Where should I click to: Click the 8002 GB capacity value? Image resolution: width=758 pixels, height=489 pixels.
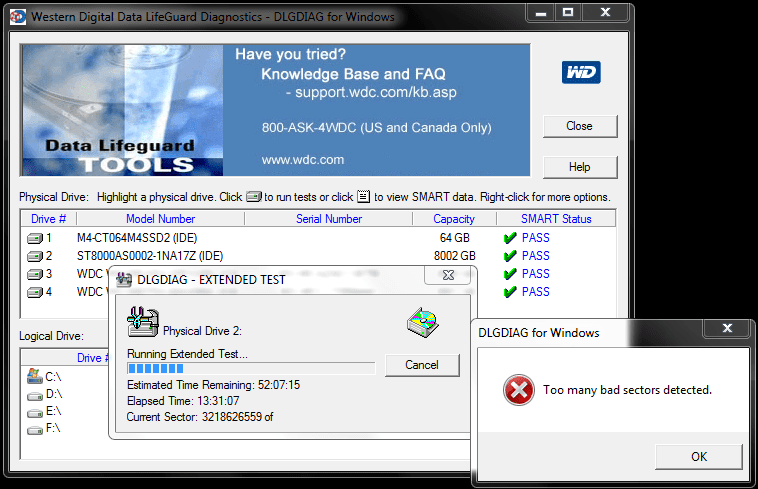pos(454,256)
